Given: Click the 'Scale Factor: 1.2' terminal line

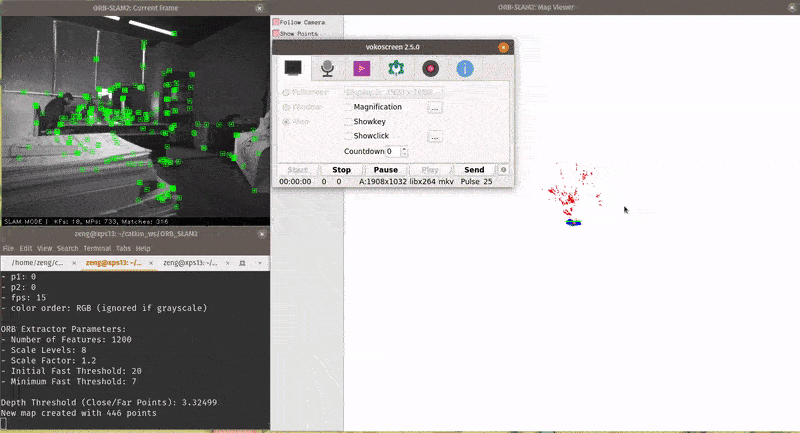Looking at the screenshot, I should [x=48, y=361].
